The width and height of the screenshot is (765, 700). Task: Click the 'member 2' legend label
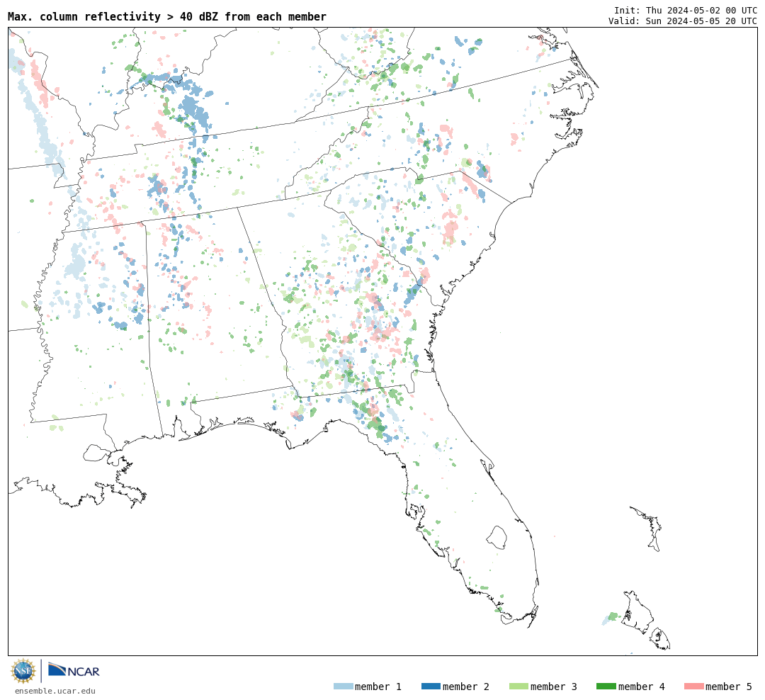click(x=466, y=687)
